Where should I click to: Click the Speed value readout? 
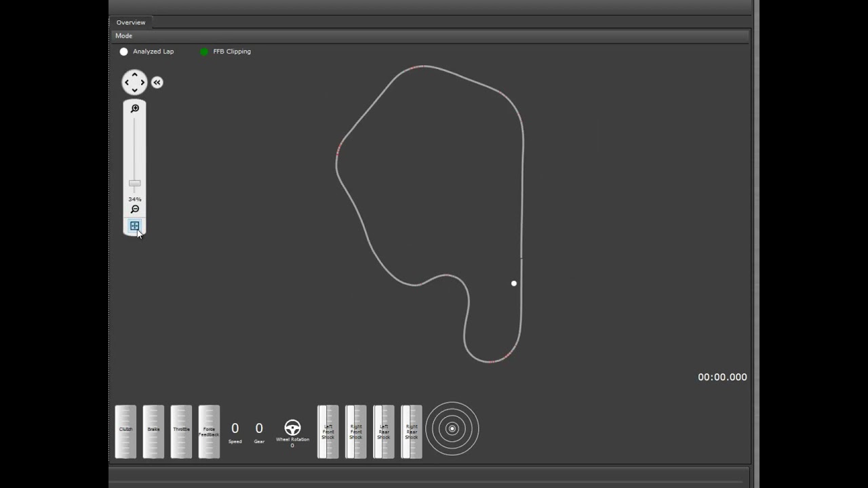pos(235,428)
